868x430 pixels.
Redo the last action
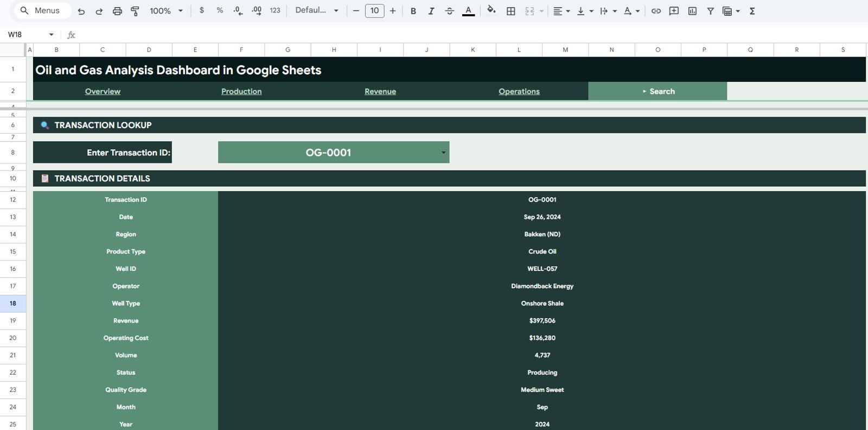coord(99,11)
